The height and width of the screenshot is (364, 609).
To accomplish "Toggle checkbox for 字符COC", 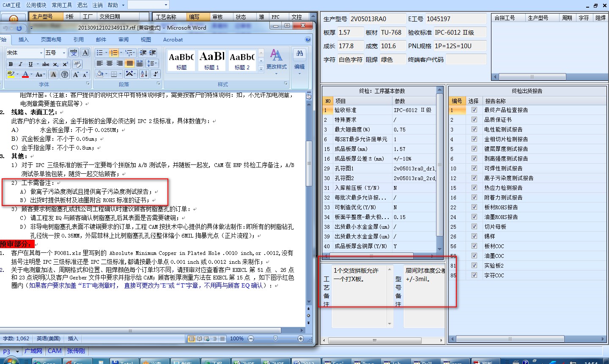I will click(x=474, y=275).
